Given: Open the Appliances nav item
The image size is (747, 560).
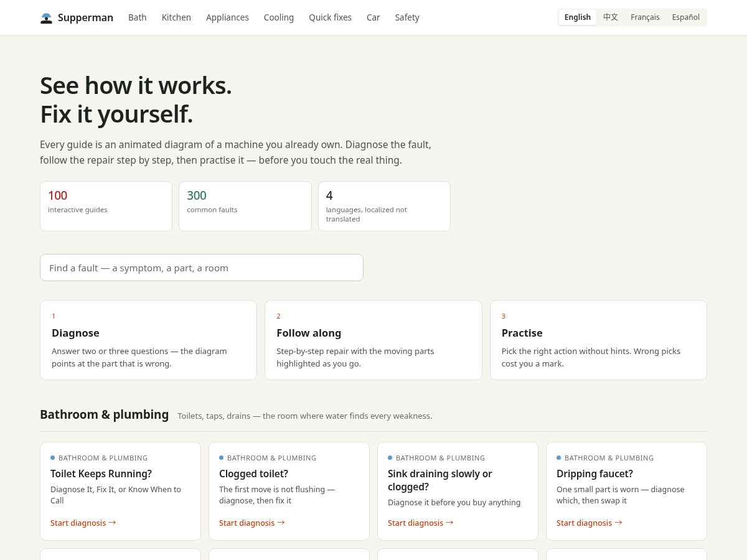Looking at the screenshot, I should (x=227, y=17).
